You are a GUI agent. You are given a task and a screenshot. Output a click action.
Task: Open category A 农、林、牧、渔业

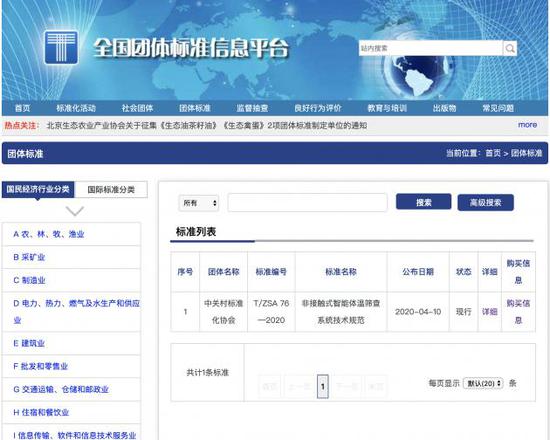coord(48,234)
